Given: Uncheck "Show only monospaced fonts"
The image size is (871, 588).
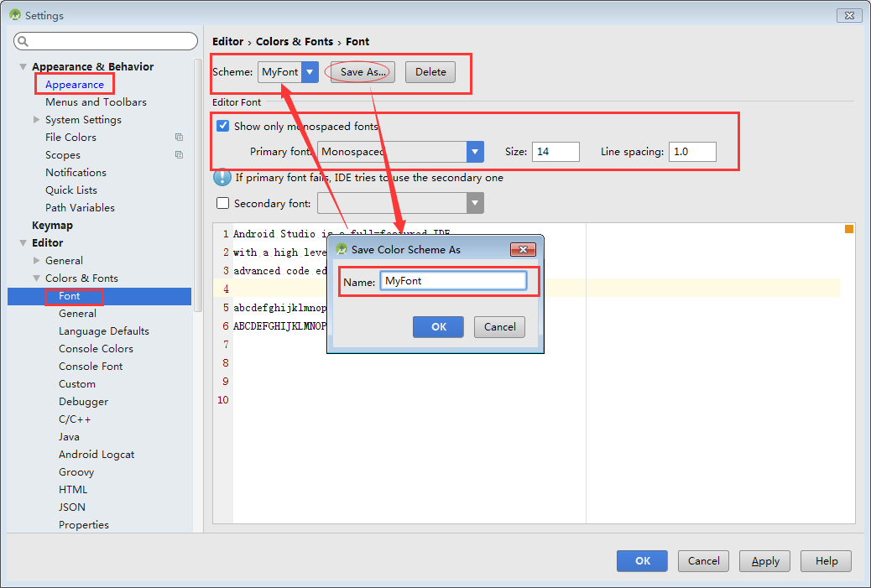Looking at the screenshot, I should (222, 126).
